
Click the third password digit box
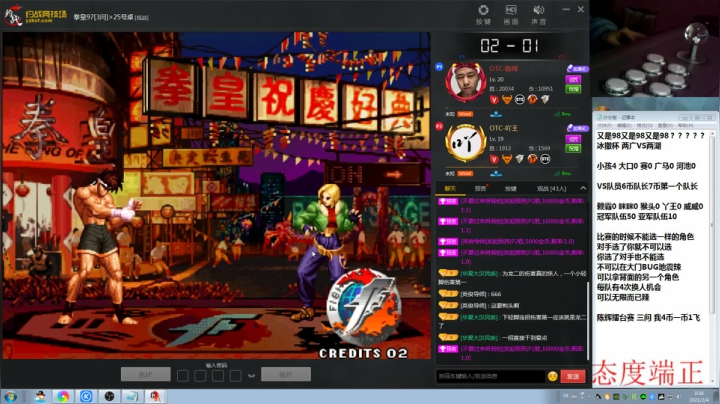coord(218,376)
